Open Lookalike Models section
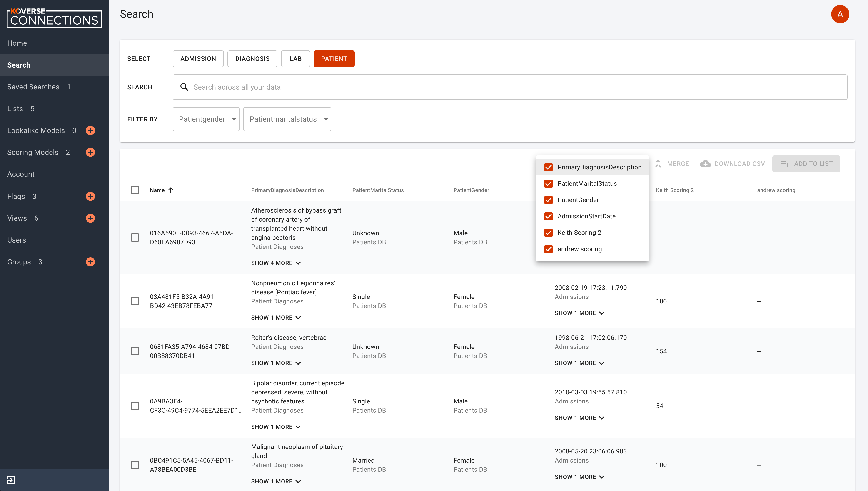The width and height of the screenshot is (868, 491). (x=36, y=130)
